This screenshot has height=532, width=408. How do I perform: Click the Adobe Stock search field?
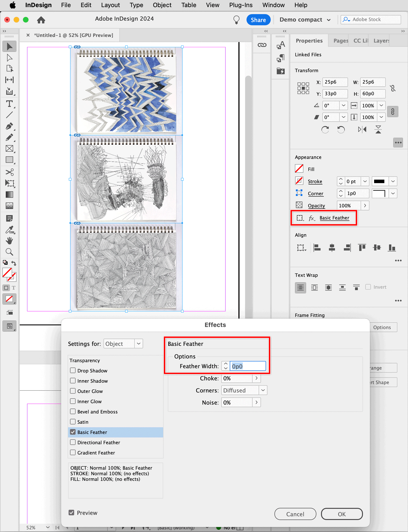(x=371, y=20)
